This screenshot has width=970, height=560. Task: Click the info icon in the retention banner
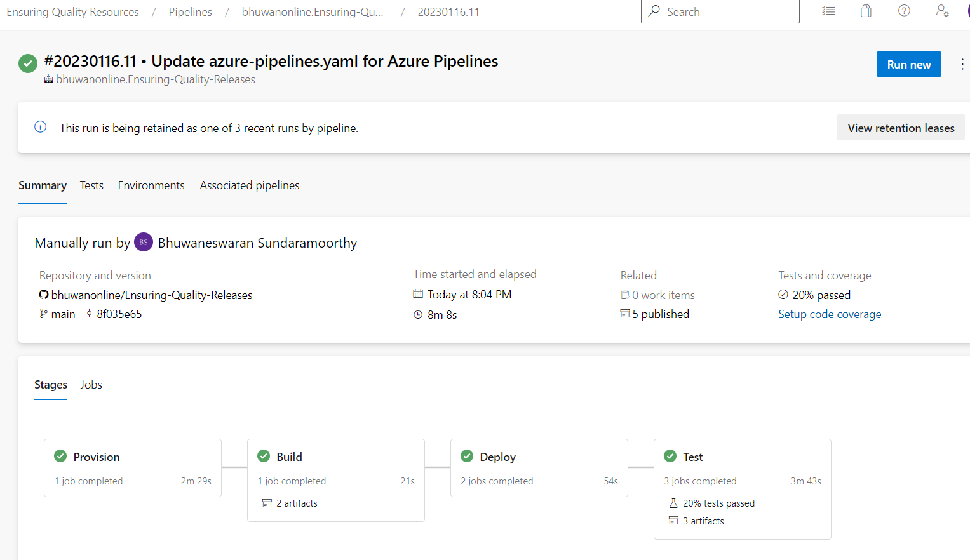point(40,127)
